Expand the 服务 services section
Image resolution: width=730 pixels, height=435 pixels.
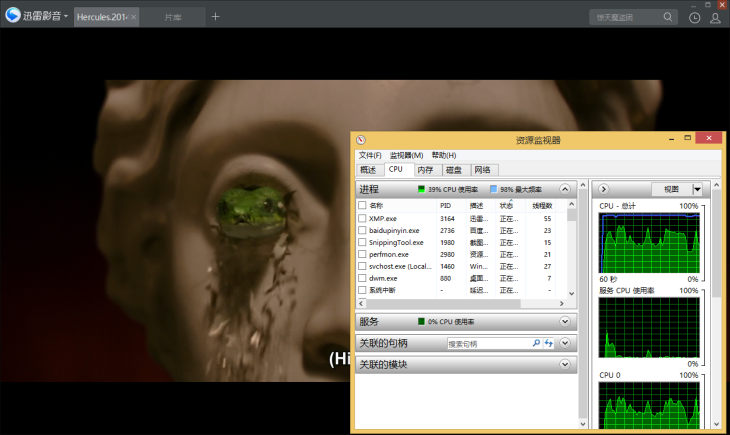[x=565, y=322]
